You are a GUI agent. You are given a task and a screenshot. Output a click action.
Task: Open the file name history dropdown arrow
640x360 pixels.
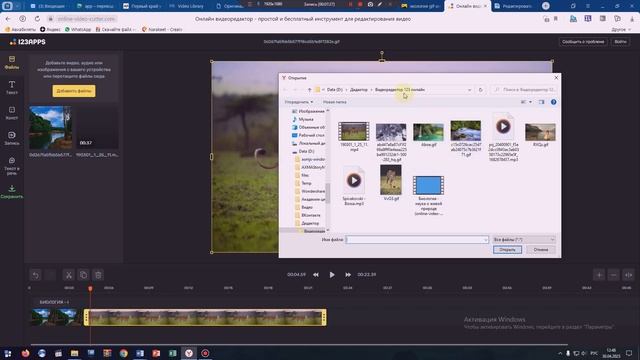pyautogui.click(x=485, y=240)
